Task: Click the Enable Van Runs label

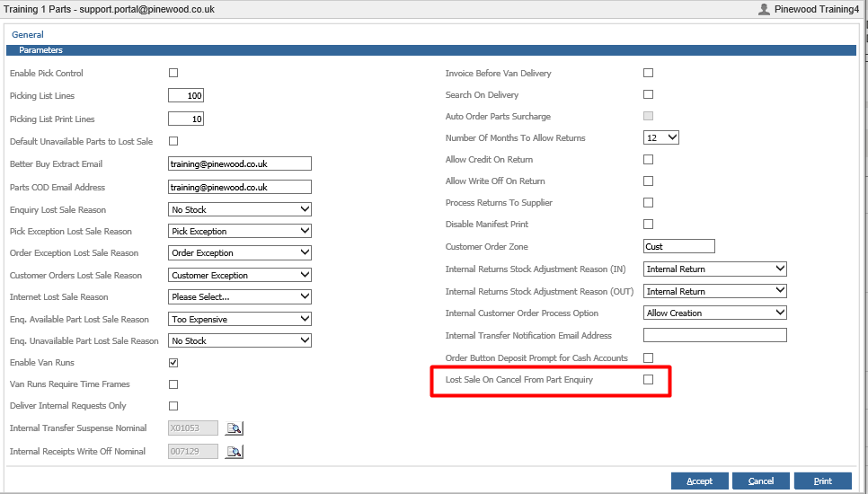Action: tap(42, 363)
